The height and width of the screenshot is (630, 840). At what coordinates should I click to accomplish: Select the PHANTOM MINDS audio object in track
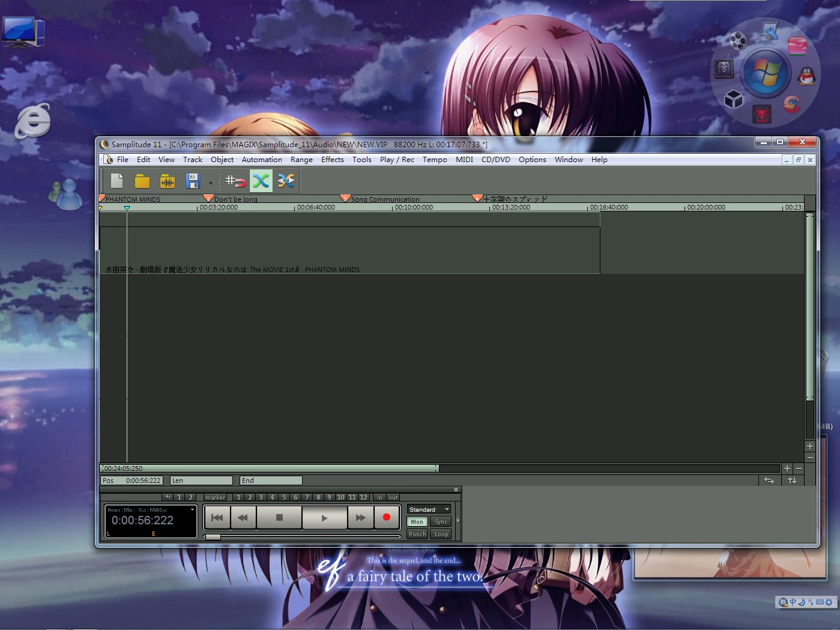(349, 250)
